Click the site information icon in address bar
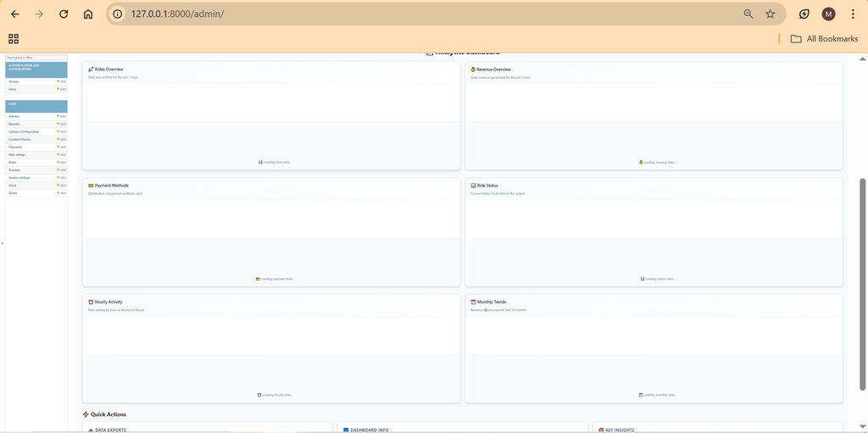 (x=118, y=14)
